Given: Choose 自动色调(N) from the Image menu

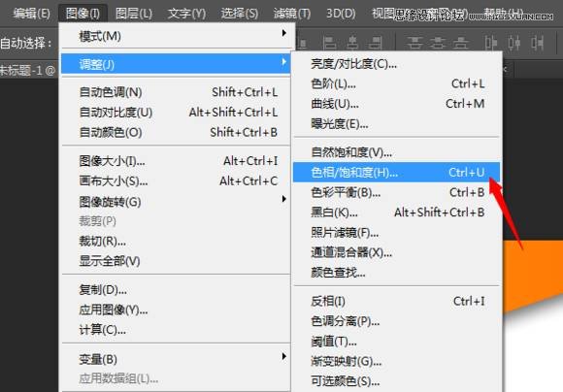Looking at the screenshot, I should (x=176, y=92).
